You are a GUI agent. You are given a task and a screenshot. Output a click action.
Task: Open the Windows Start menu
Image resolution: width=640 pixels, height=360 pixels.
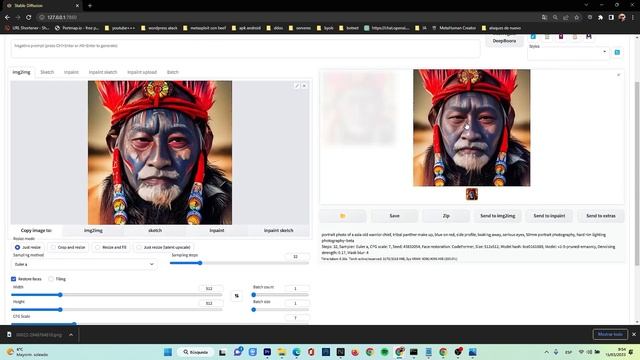(168, 352)
